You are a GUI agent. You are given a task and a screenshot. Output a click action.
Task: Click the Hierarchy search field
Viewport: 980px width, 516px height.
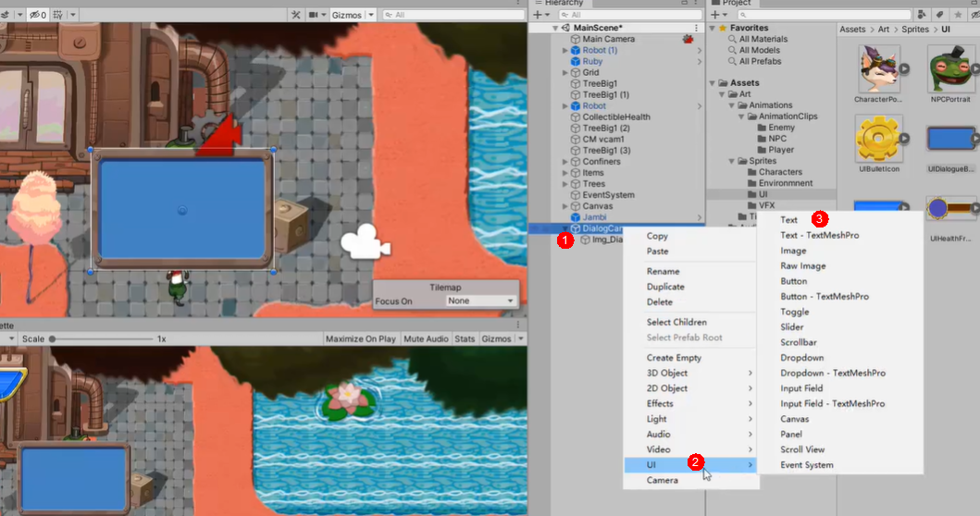pyautogui.click(x=630, y=15)
